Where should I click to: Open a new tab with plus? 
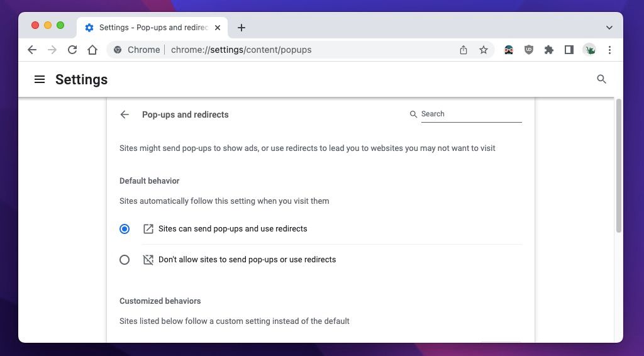[x=241, y=28]
